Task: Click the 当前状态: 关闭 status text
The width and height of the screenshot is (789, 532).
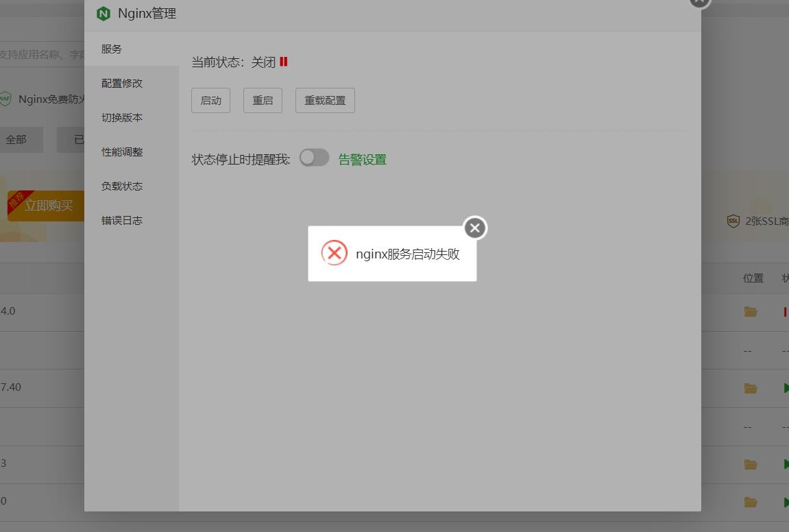Action: coord(234,62)
